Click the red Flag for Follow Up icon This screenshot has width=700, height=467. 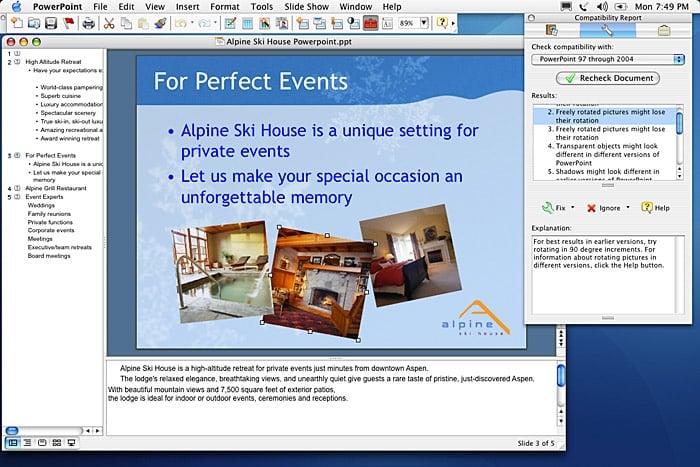[x=69, y=23]
